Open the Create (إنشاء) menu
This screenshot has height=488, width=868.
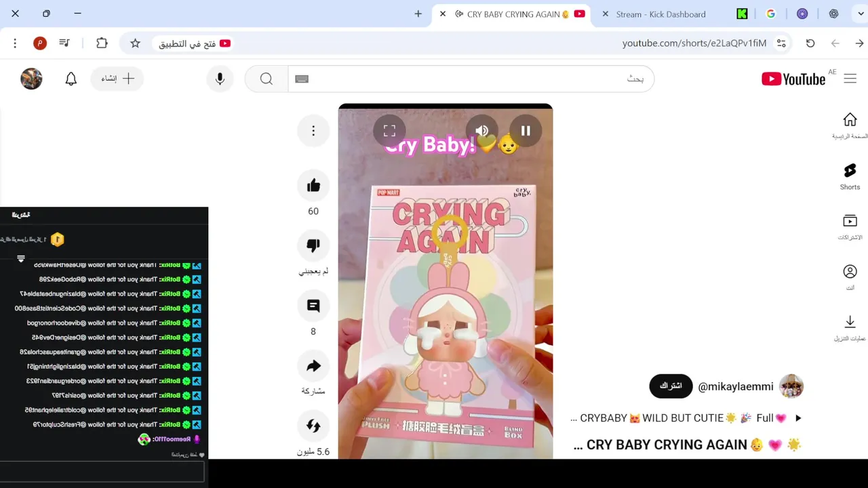117,79
